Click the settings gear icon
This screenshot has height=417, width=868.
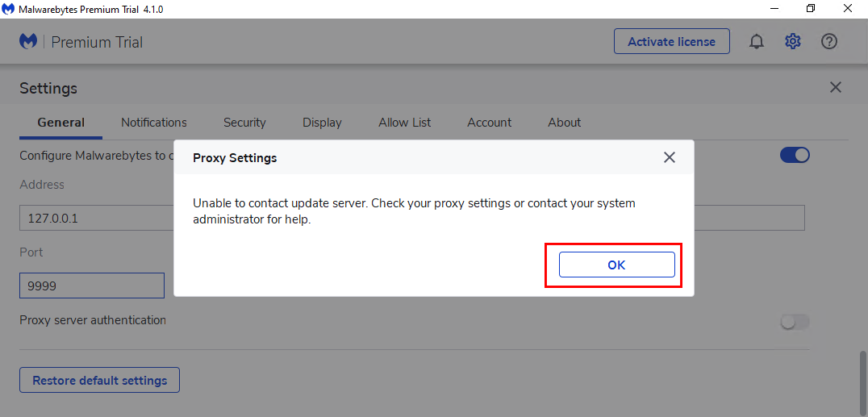[x=792, y=42]
